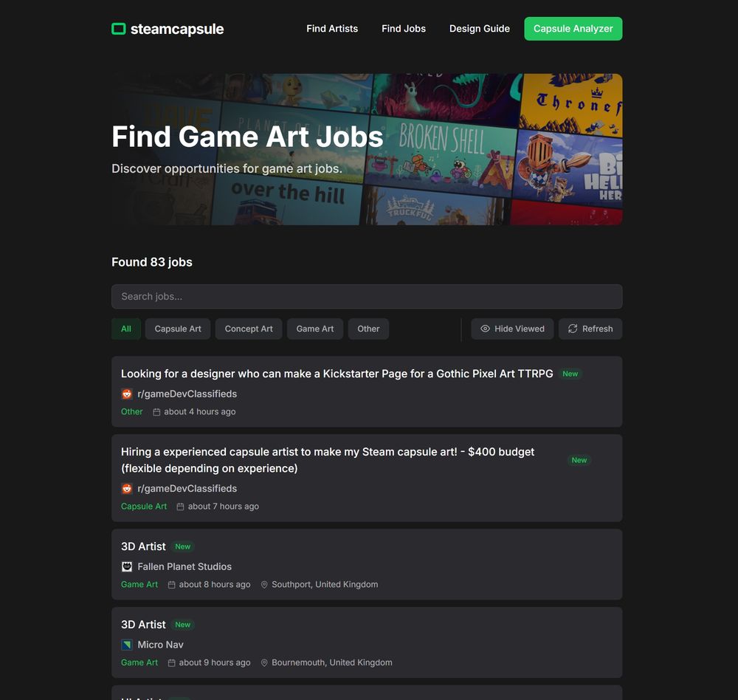Filter jobs by Capsule Art
This screenshot has width=738, height=700.
(178, 329)
